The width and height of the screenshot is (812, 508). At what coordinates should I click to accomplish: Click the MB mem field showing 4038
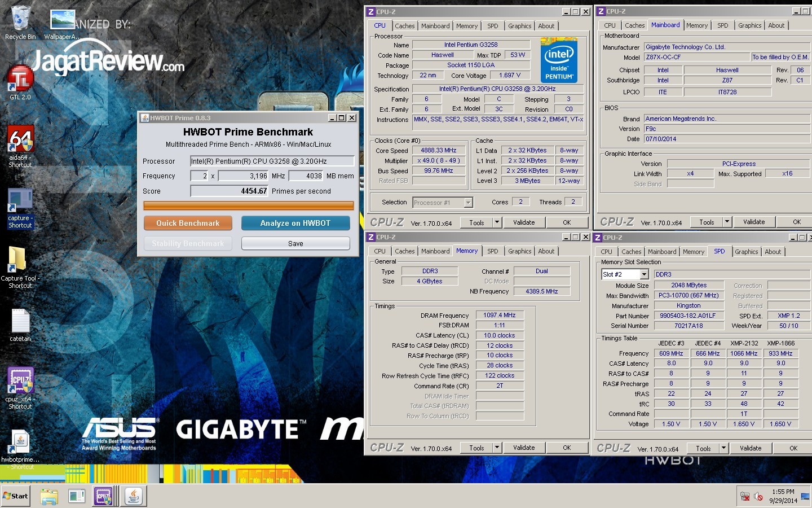point(306,176)
